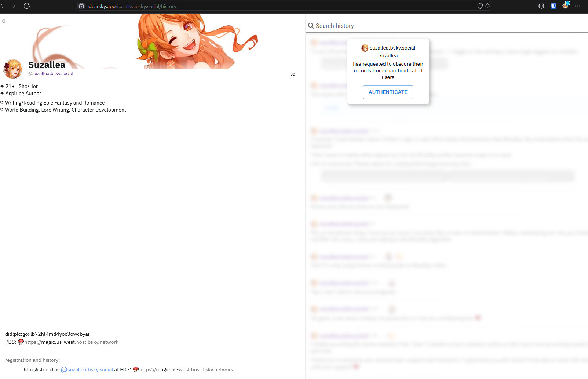Bookmark this page with star icon

click(x=487, y=6)
